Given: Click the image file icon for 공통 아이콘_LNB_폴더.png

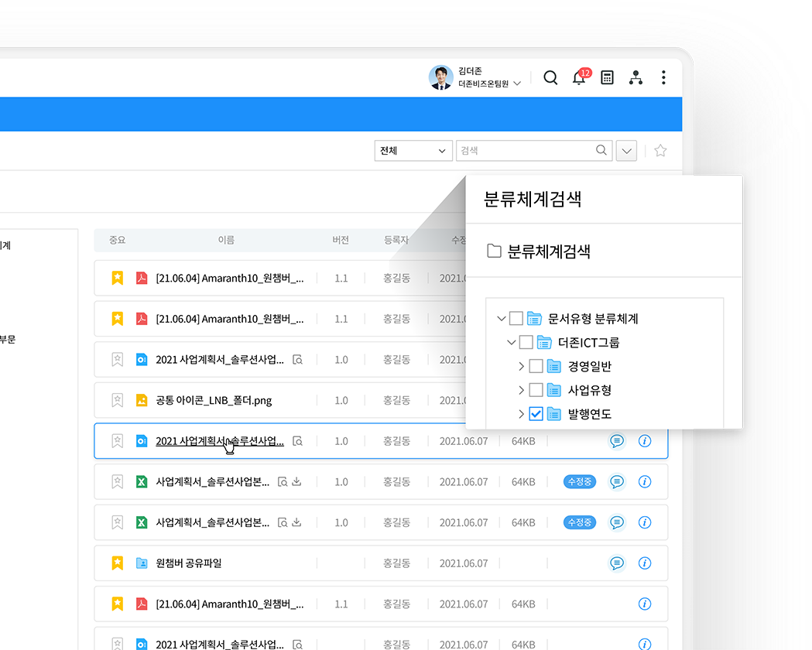Looking at the screenshot, I should 142,400.
